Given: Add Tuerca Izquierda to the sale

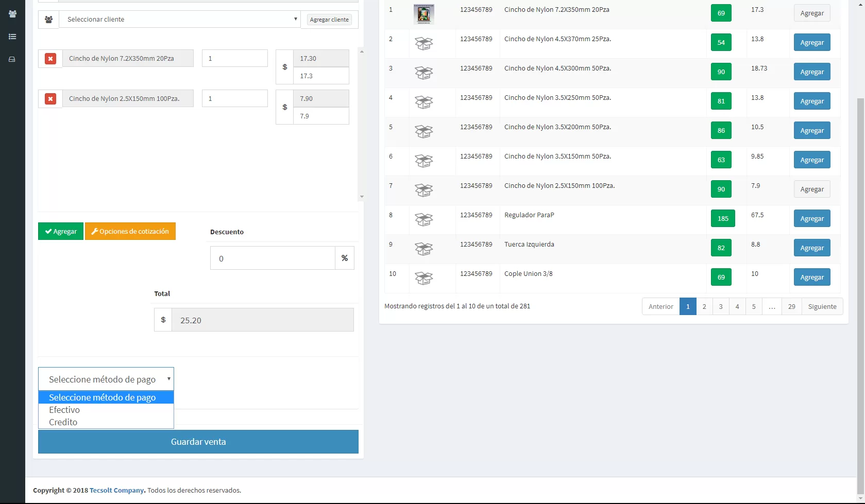Looking at the screenshot, I should [811, 248].
